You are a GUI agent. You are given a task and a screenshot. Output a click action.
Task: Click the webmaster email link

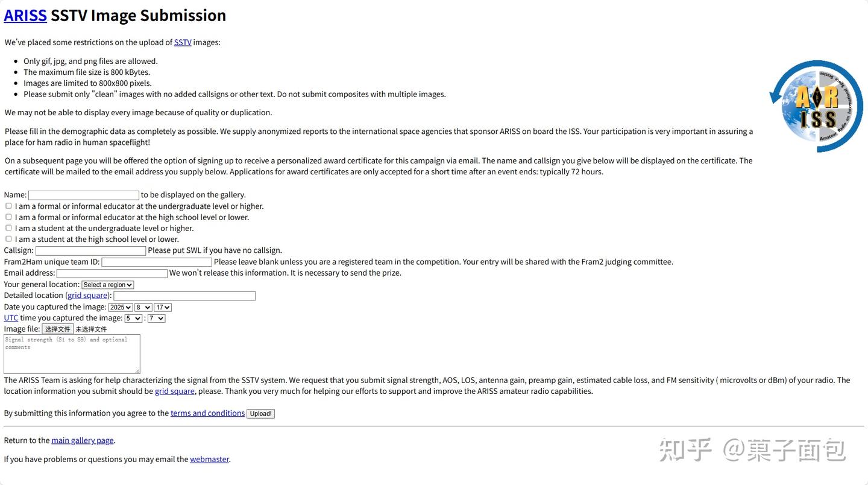click(x=209, y=459)
